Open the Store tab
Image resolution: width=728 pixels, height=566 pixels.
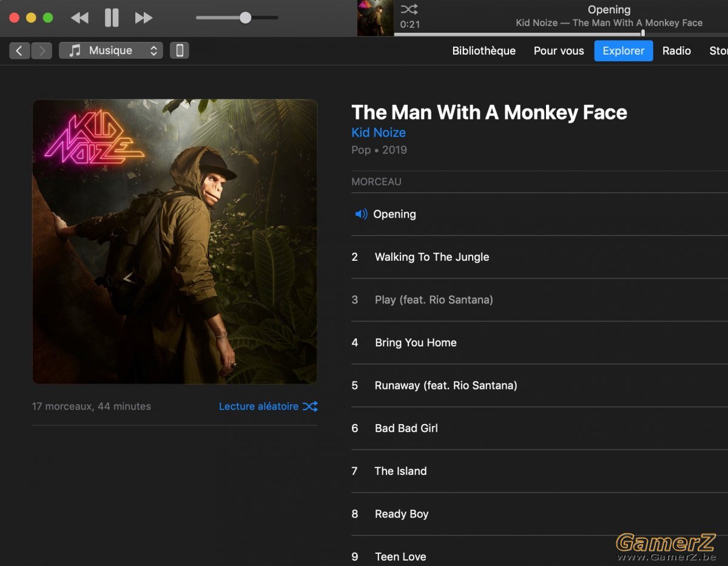point(718,51)
